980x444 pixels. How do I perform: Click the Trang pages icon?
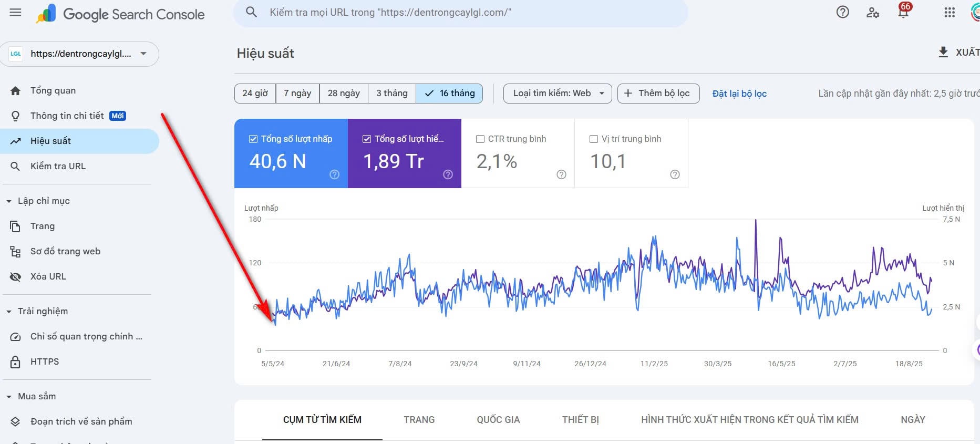(16, 226)
